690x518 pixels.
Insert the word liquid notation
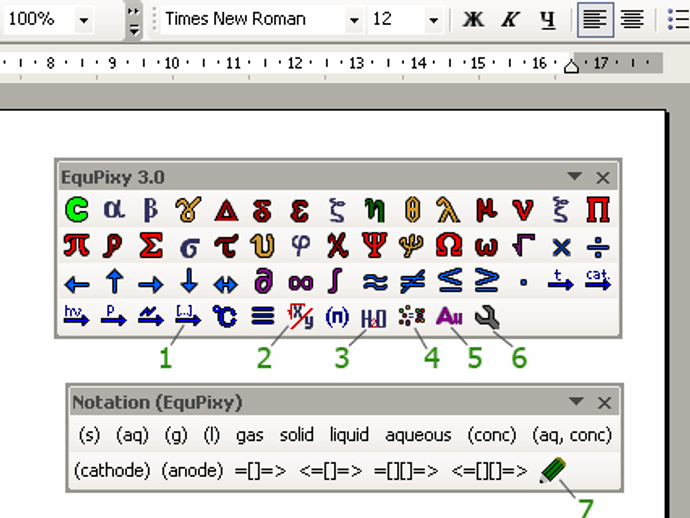(x=349, y=435)
